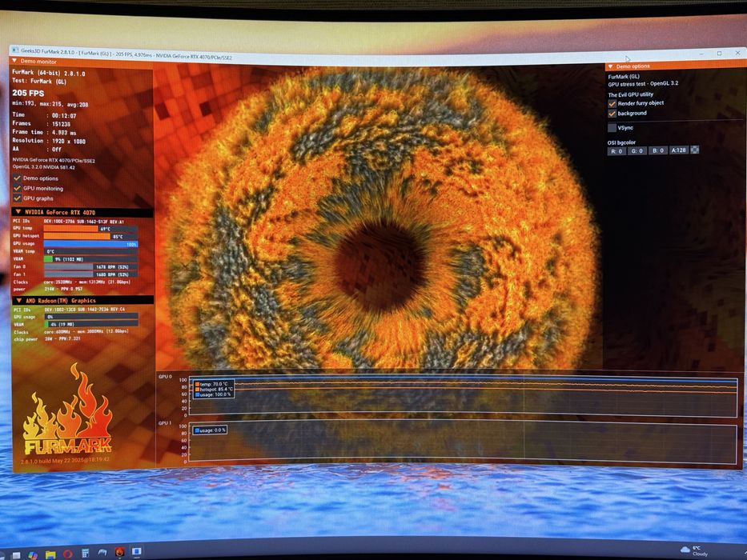Image resolution: width=747 pixels, height=560 pixels.
Task: Open the weather widget showing Cloudy
Action: tap(695, 550)
